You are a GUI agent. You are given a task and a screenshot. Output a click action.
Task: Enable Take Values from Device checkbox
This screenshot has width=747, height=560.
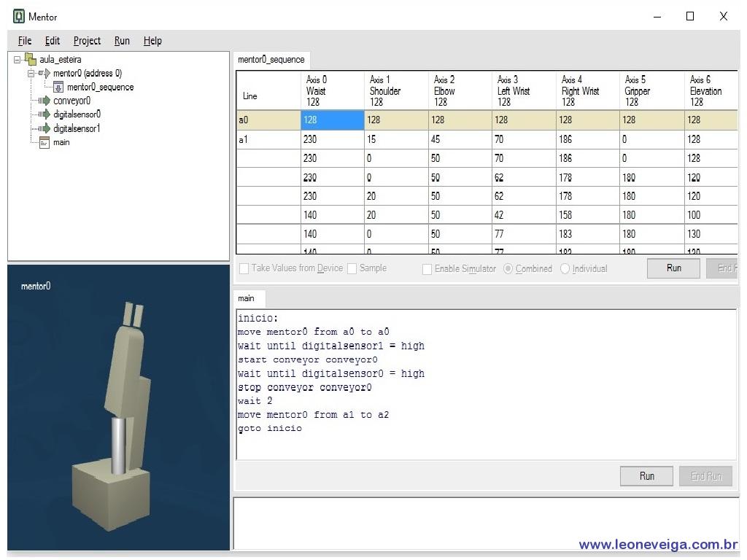coord(244,268)
